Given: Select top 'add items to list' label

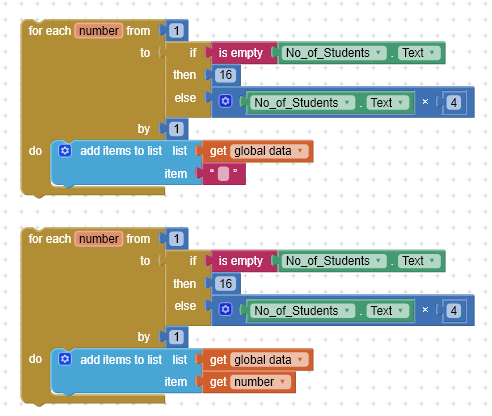Looking at the screenshot, I should [121, 151].
